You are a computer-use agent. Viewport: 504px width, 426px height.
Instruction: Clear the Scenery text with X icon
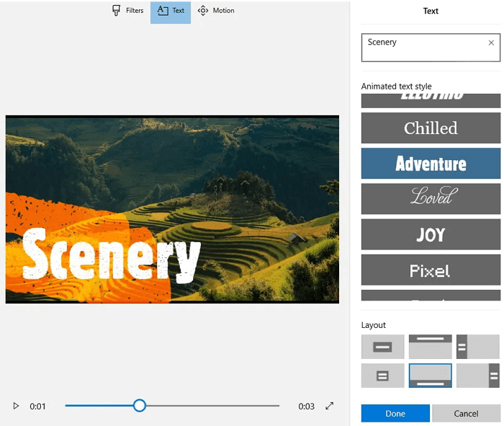coord(491,43)
